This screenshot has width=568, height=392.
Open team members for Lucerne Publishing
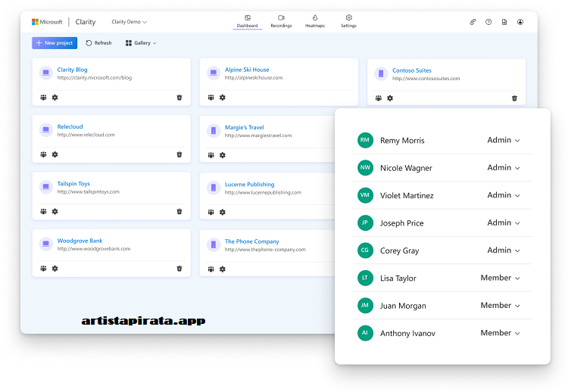211,212
